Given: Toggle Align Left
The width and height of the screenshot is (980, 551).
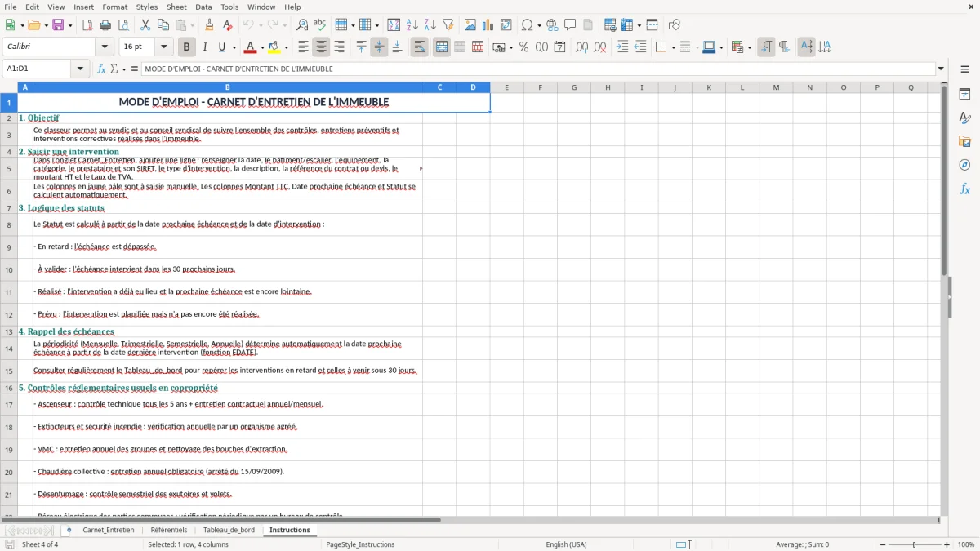Looking at the screenshot, I should pyautogui.click(x=303, y=47).
